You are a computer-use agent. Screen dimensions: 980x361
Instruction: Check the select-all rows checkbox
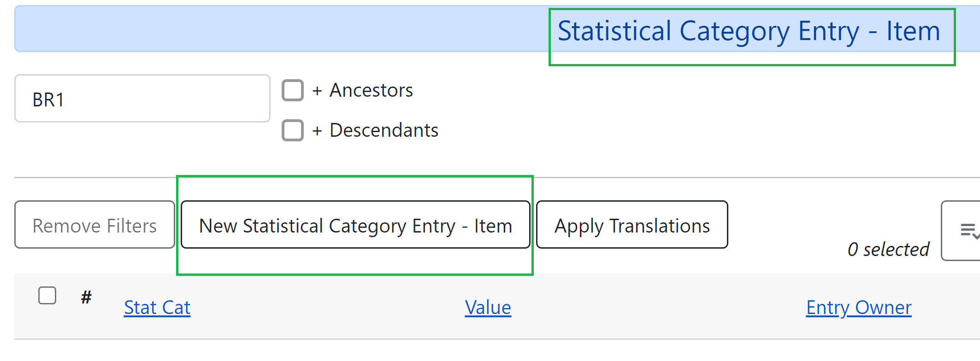47,296
